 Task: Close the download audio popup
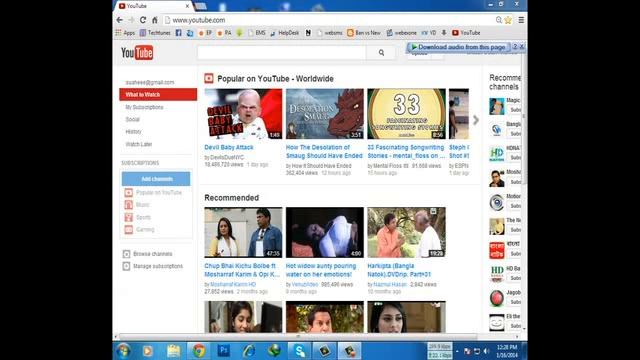point(522,47)
